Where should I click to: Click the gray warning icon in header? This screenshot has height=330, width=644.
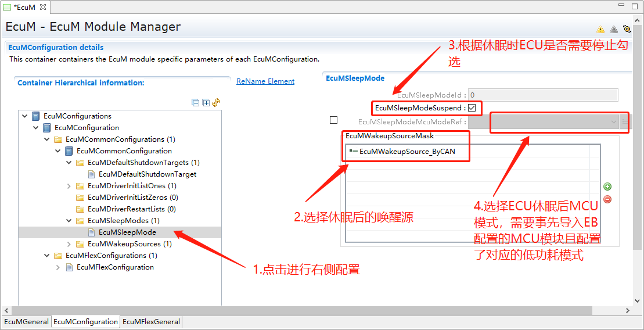pos(614,30)
